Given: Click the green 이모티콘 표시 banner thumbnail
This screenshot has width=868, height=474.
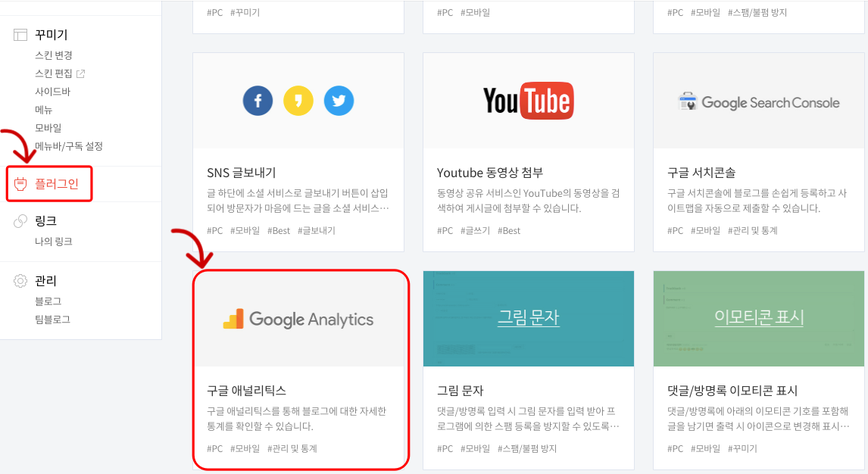Looking at the screenshot, I should click(x=759, y=319).
